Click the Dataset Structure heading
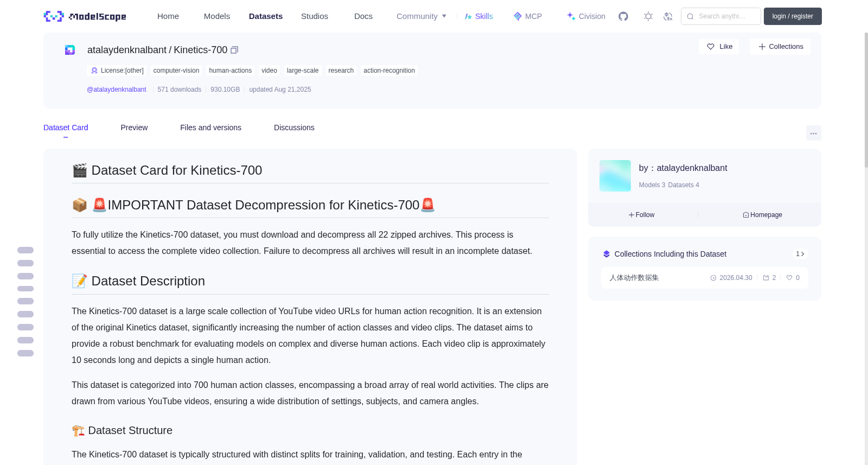Viewport: 868px width, 465px height. click(130, 430)
